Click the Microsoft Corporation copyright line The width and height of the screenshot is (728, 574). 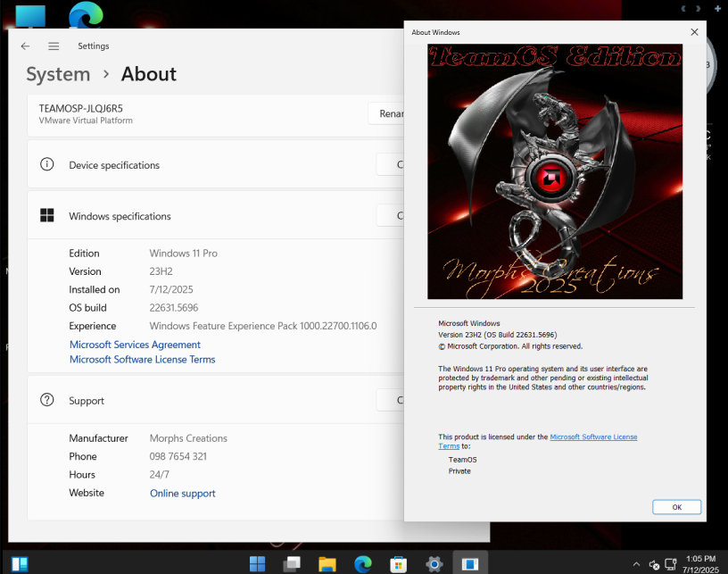coord(510,346)
